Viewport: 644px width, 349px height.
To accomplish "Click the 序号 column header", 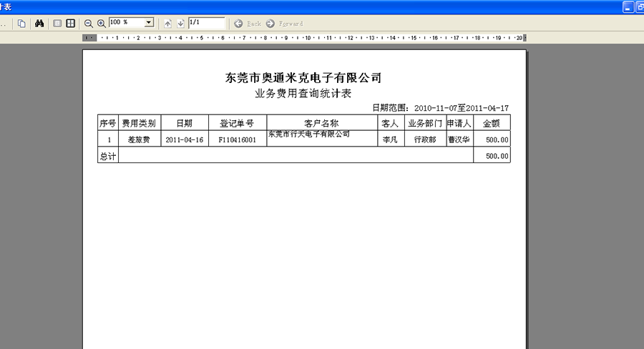I will pos(108,123).
